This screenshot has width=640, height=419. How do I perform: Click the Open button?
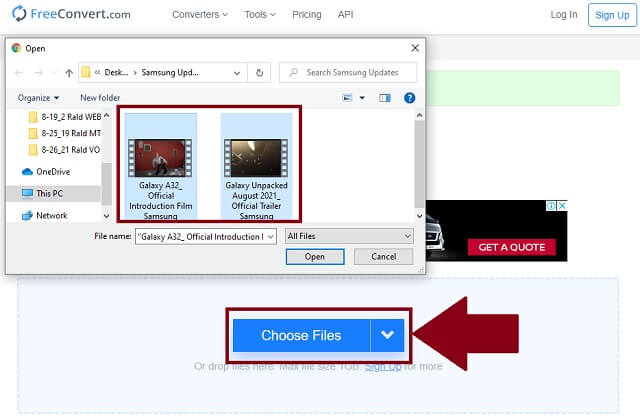[315, 257]
